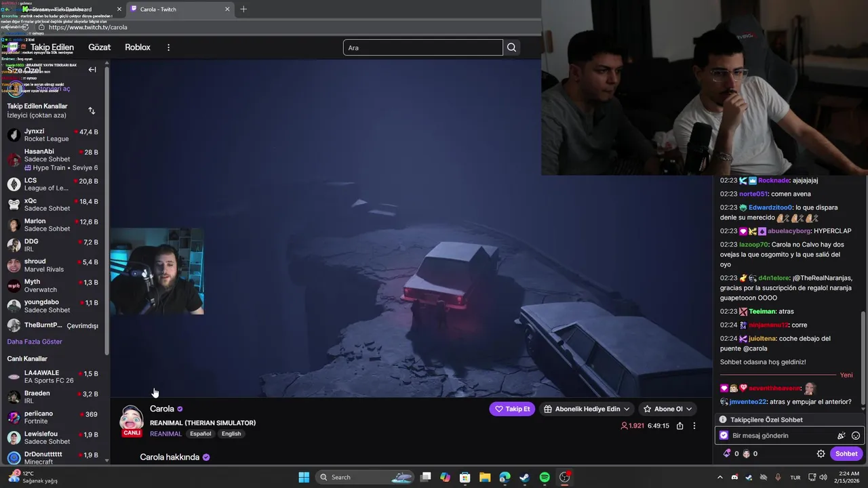Open Jynxzi channel in sidebar

tap(54, 135)
